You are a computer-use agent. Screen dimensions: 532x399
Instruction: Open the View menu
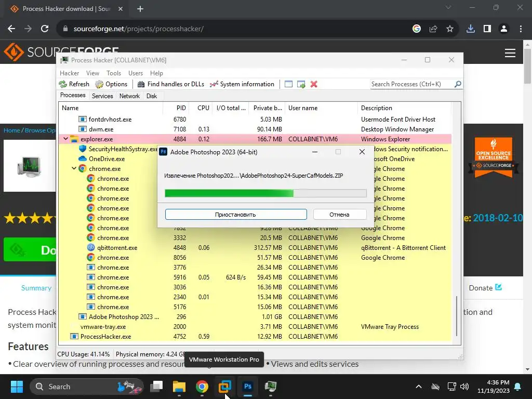tap(92, 73)
